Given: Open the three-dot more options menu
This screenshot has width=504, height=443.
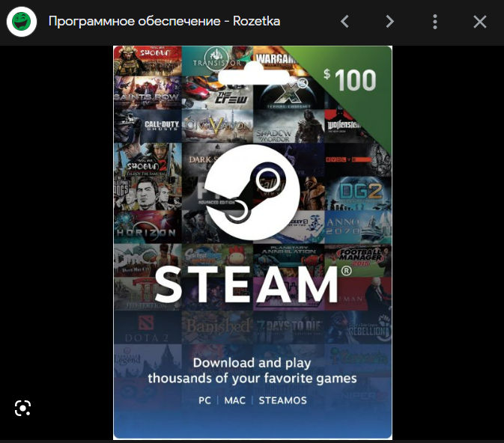Looking at the screenshot, I should click(x=435, y=22).
